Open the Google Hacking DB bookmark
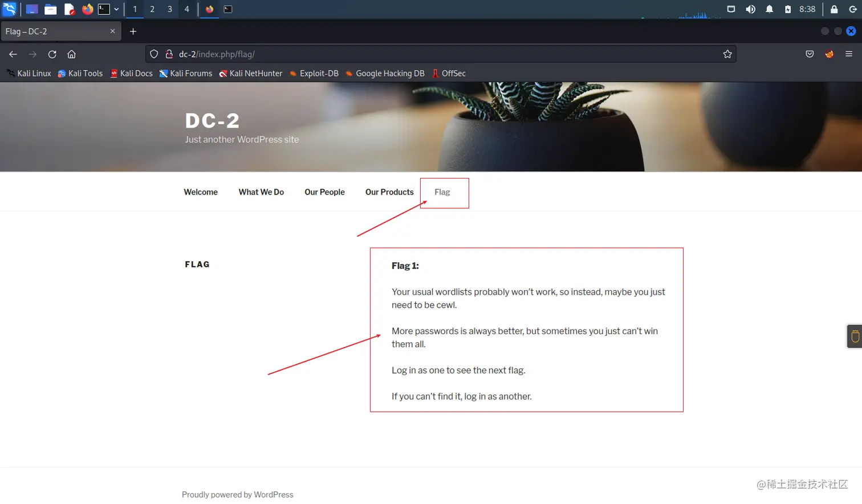This screenshot has height=504, width=862. click(x=385, y=73)
